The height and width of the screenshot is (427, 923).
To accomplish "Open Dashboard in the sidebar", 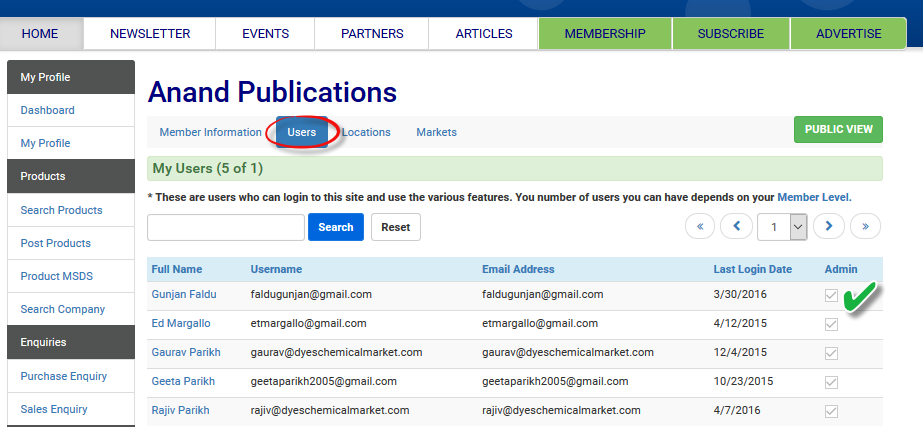I will click(x=48, y=110).
